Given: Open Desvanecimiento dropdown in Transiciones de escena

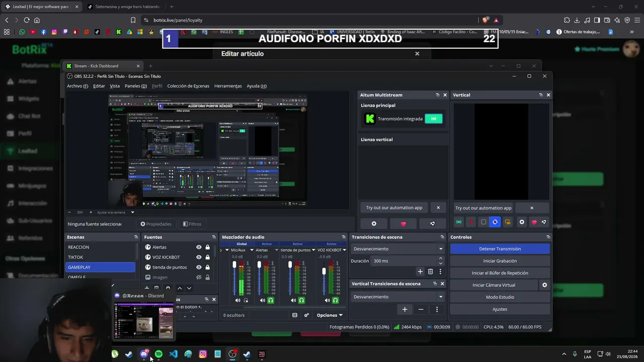Looking at the screenshot, I should pos(397,249).
